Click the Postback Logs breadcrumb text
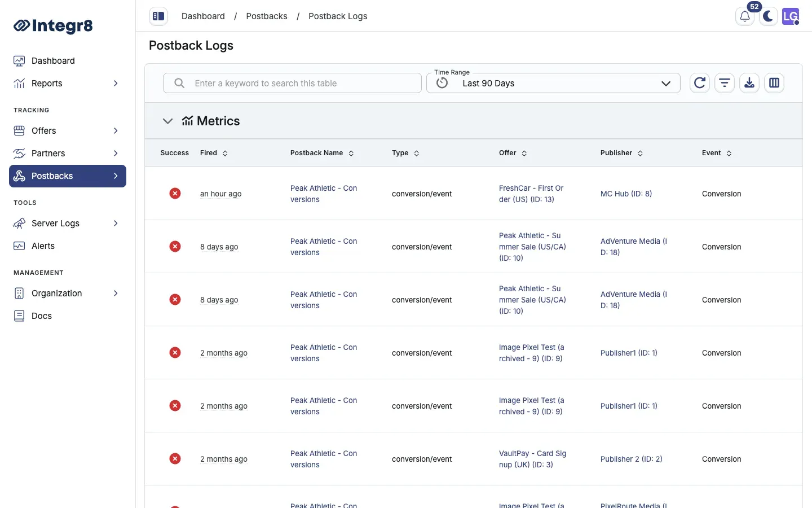Screen dimensions: 812x508 [x=338, y=16]
